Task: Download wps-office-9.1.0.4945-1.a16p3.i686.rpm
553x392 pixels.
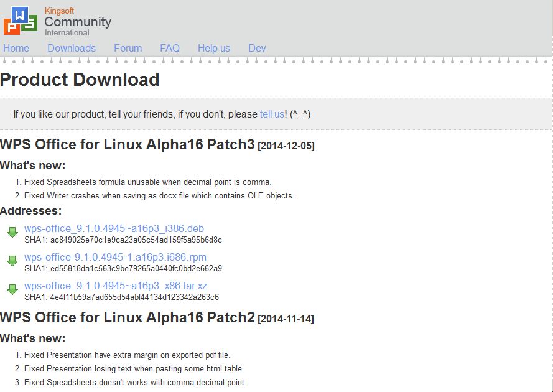Action: [115, 257]
